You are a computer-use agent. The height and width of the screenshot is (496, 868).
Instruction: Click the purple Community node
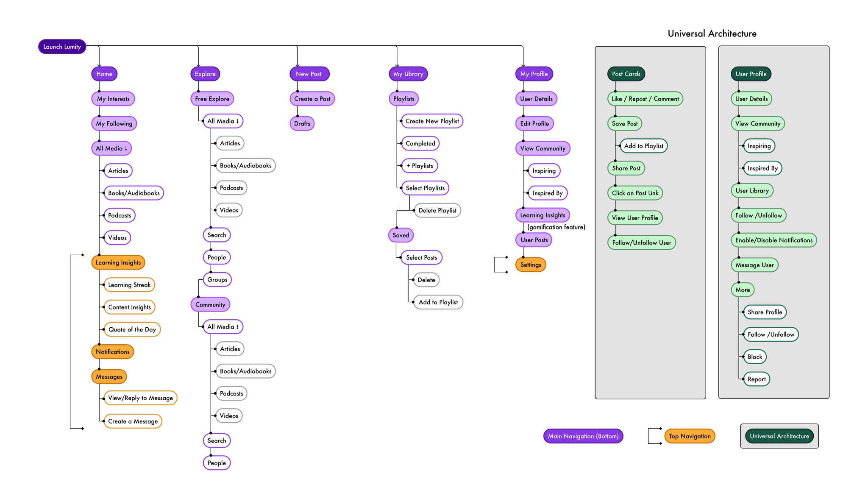(210, 304)
